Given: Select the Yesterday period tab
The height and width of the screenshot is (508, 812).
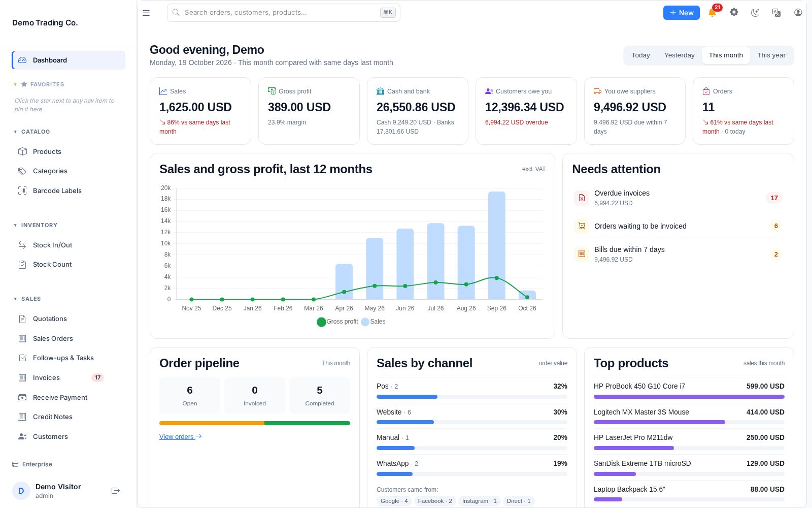Looking at the screenshot, I should [x=680, y=55].
